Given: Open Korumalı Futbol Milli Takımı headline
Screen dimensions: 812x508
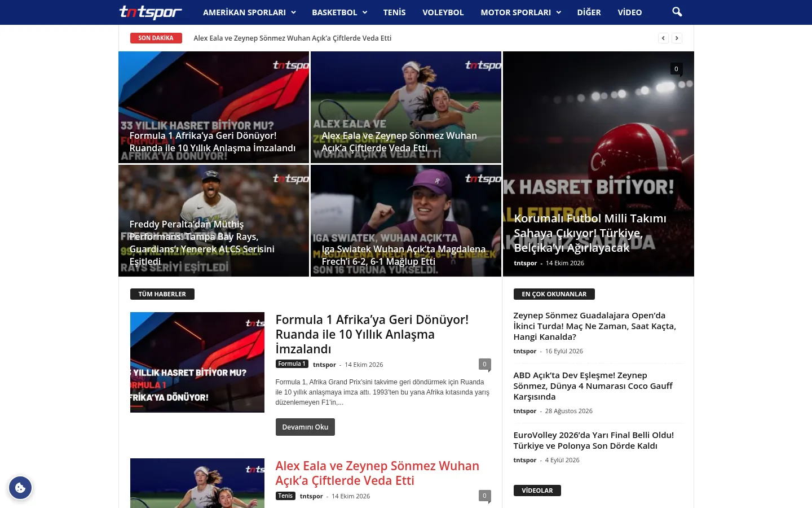Looking at the screenshot, I should pyautogui.click(x=590, y=233).
